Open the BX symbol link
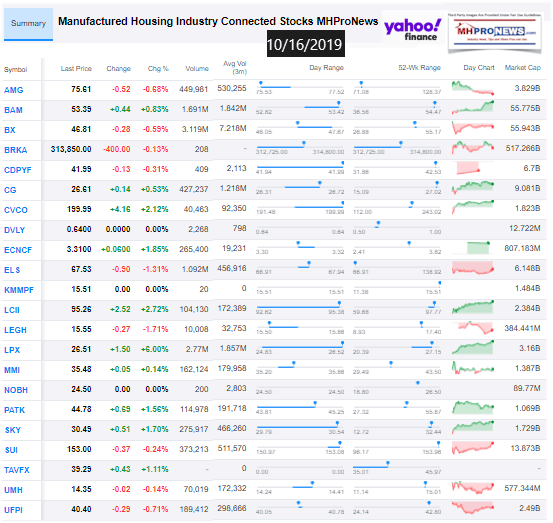Viewport: 553px width, 523px height. 10,130
